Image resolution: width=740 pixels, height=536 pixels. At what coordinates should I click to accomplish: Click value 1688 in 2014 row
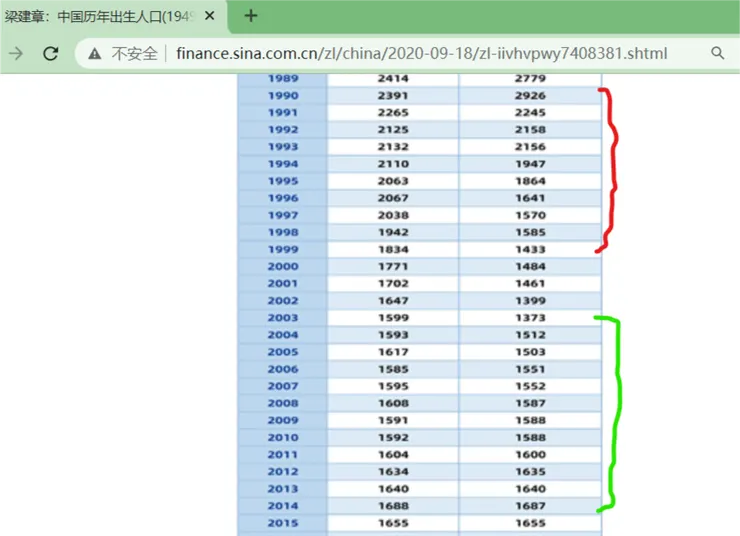click(393, 506)
